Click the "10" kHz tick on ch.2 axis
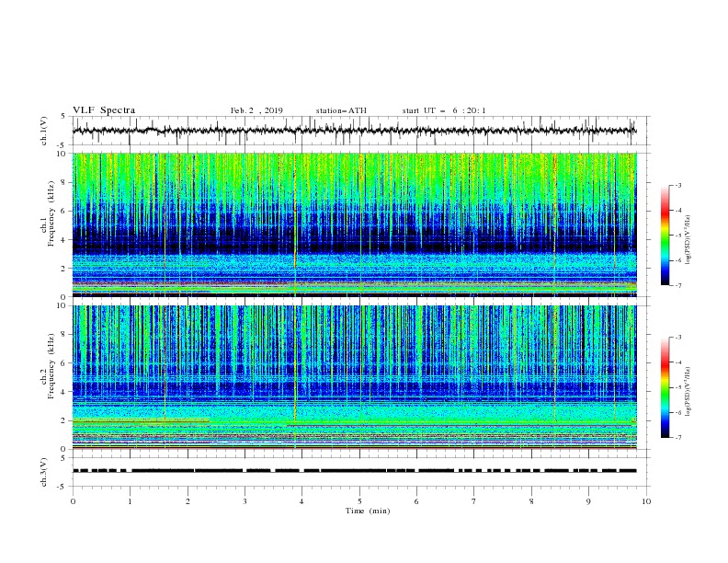 click(x=63, y=305)
